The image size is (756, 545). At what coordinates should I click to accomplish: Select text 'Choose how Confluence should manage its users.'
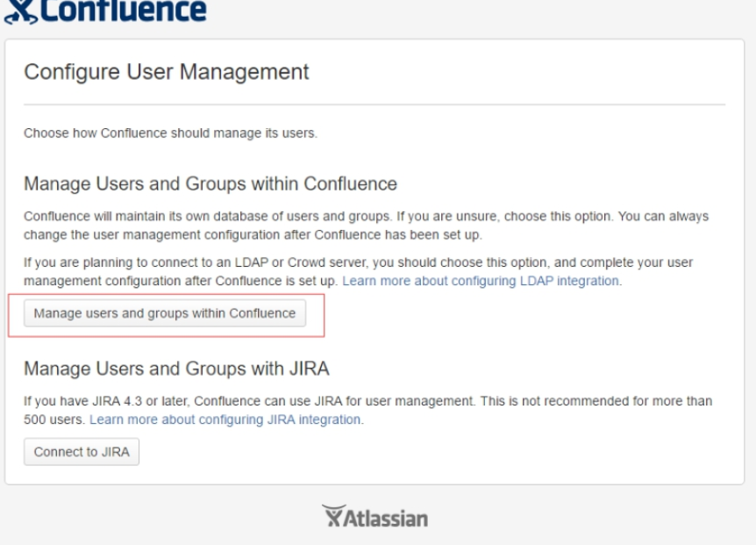point(171,133)
